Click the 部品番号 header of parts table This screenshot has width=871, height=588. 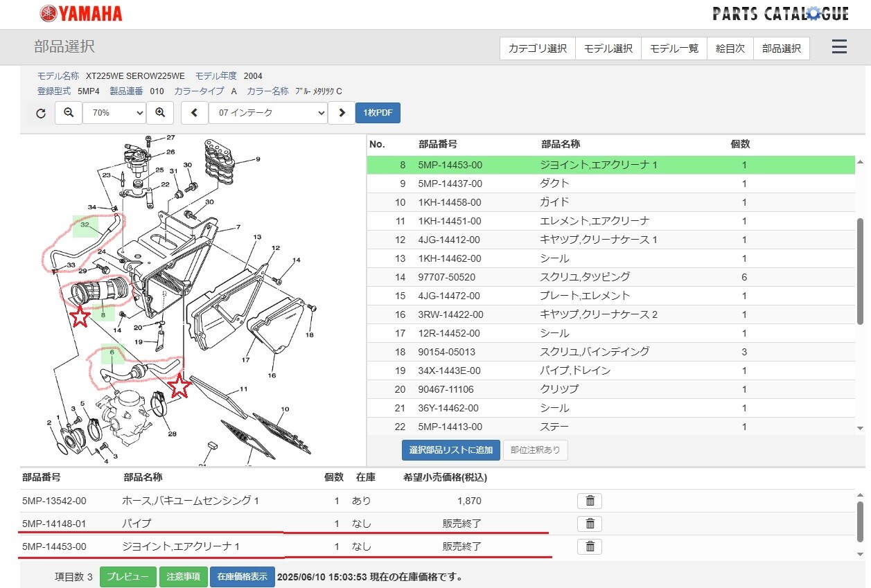[438, 144]
